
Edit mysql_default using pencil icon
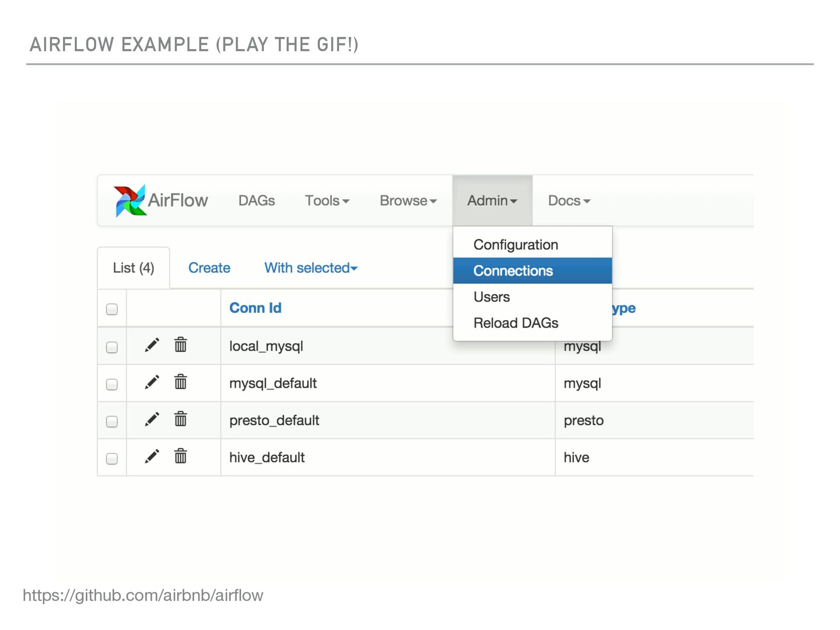[152, 382]
